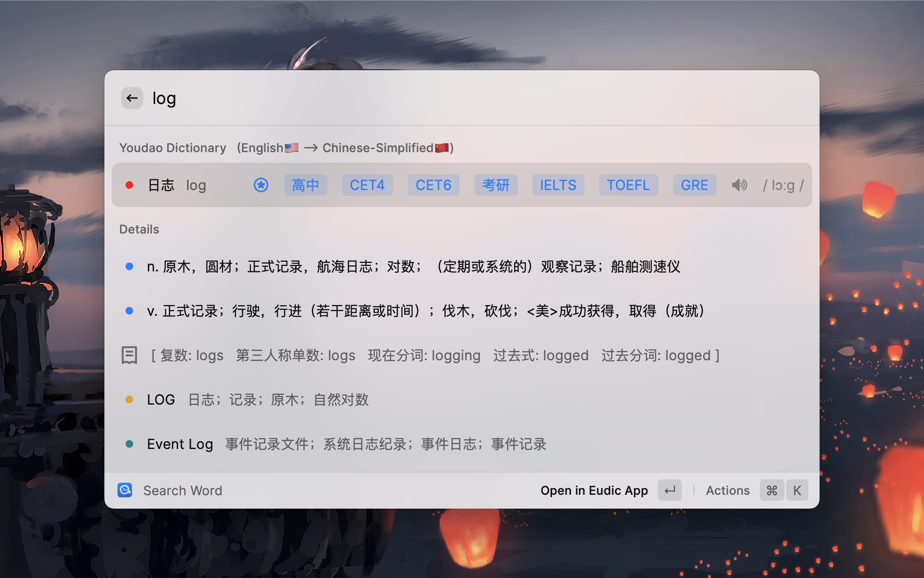Click the star/favorite icon for log
Image resolution: width=924 pixels, height=578 pixels.
(x=261, y=185)
